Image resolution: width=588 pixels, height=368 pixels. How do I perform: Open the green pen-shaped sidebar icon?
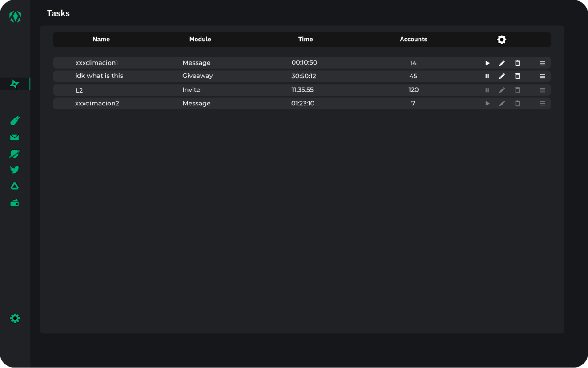(15, 121)
